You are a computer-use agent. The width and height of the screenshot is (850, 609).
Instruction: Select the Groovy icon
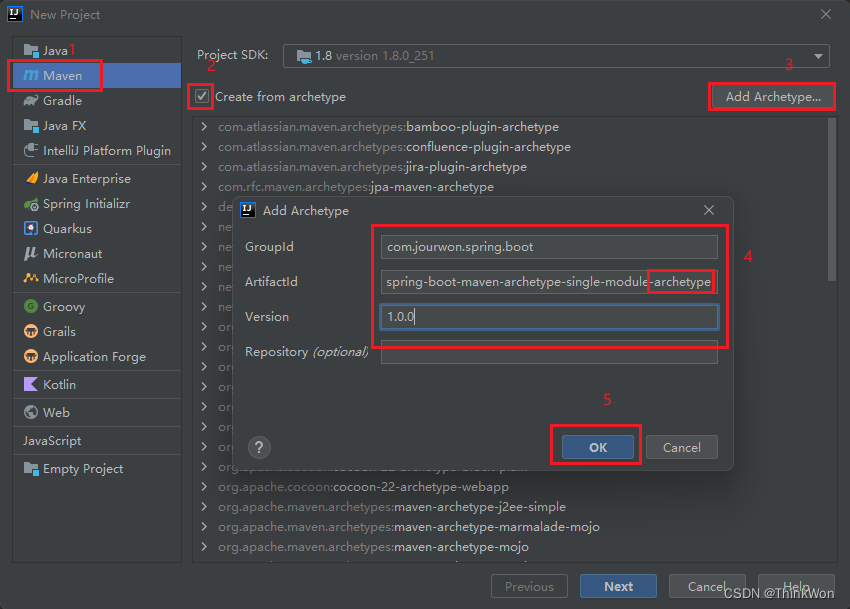tap(31, 306)
